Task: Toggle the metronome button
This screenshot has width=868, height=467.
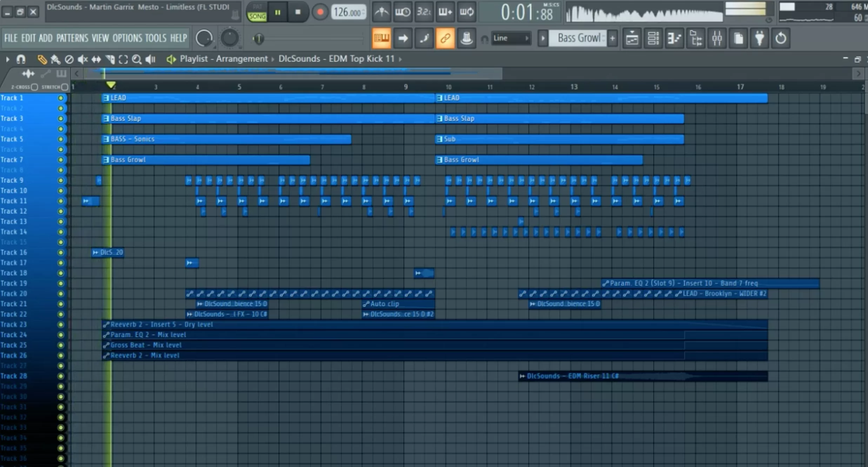Action: [x=381, y=12]
